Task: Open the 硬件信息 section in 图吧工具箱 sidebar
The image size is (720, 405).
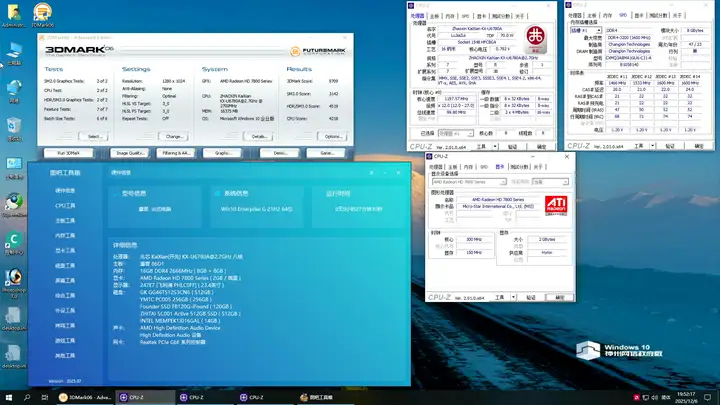Action: click(65, 191)
